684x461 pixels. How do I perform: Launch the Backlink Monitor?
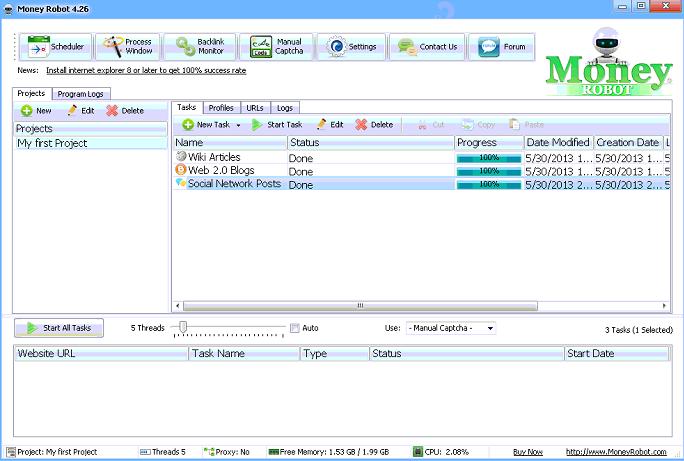coord(200,47)
